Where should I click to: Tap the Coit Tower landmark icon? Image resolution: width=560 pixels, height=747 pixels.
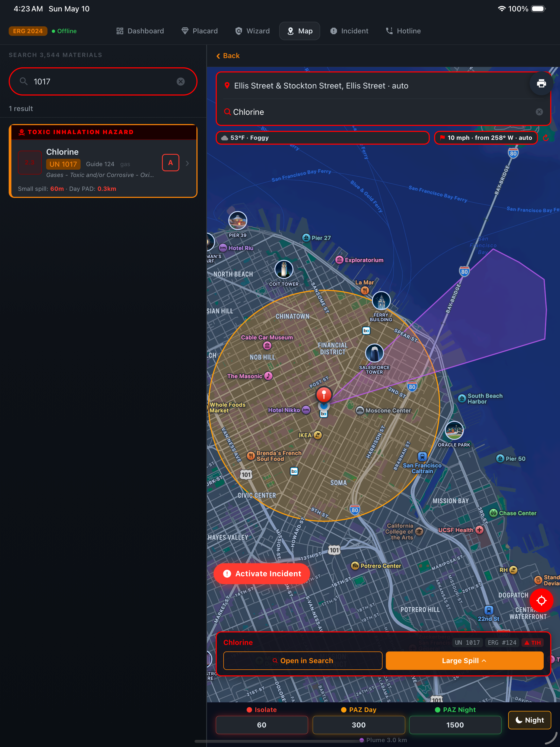click(284, 270)
